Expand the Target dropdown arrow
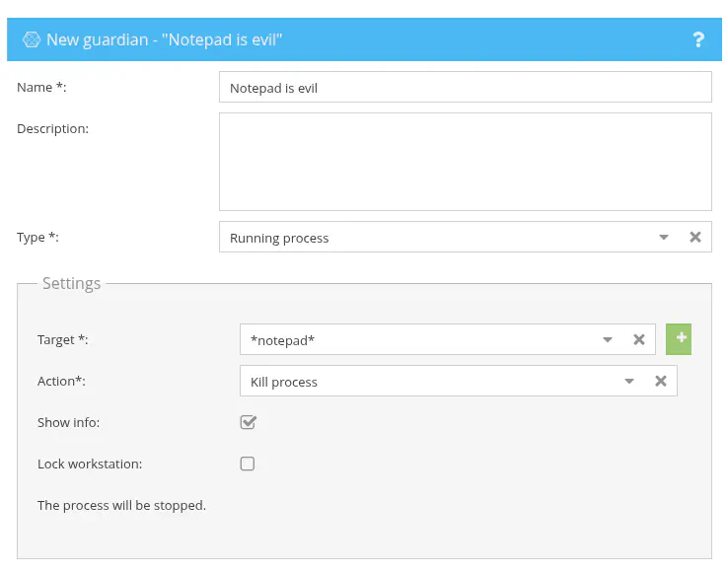 (x=608, y=339)
